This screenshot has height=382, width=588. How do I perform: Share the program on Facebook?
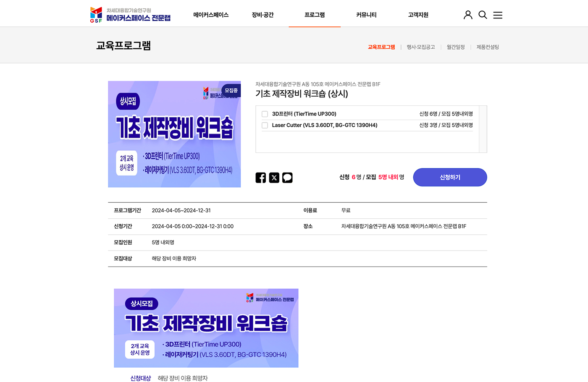(x=260, y=178)
